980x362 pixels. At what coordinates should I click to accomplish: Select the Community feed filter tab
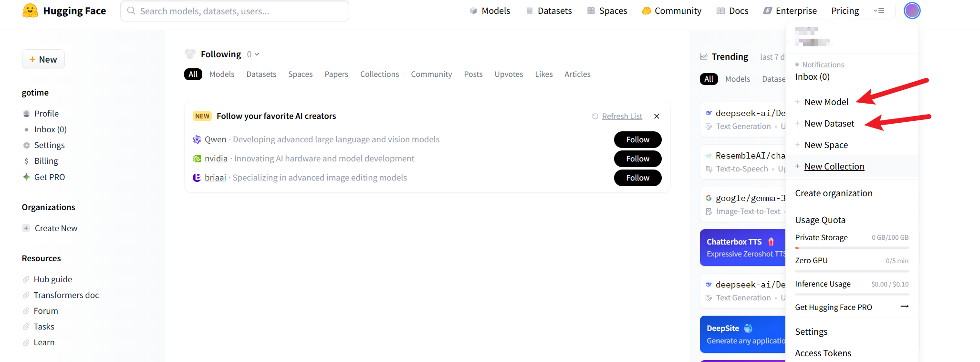(431, 74)
